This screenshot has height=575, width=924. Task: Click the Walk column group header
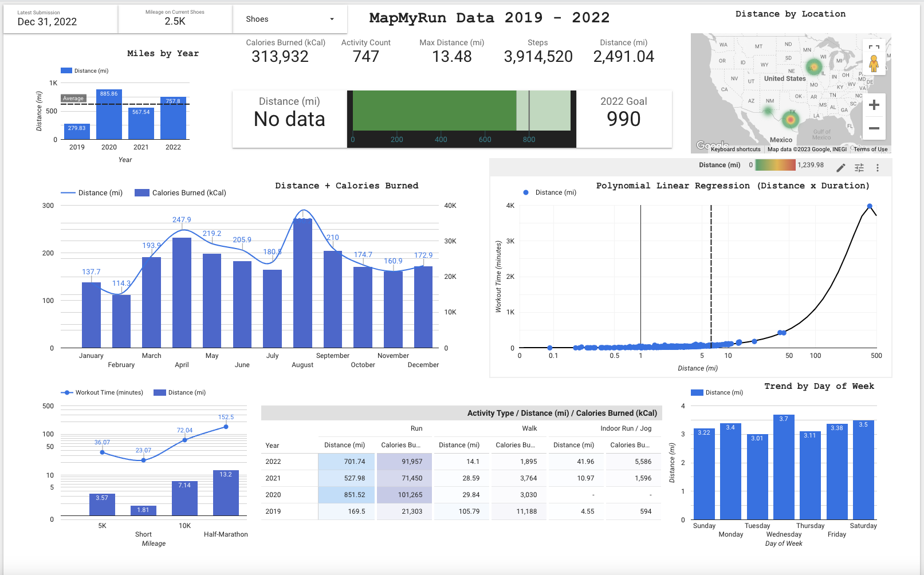point(529,428)
